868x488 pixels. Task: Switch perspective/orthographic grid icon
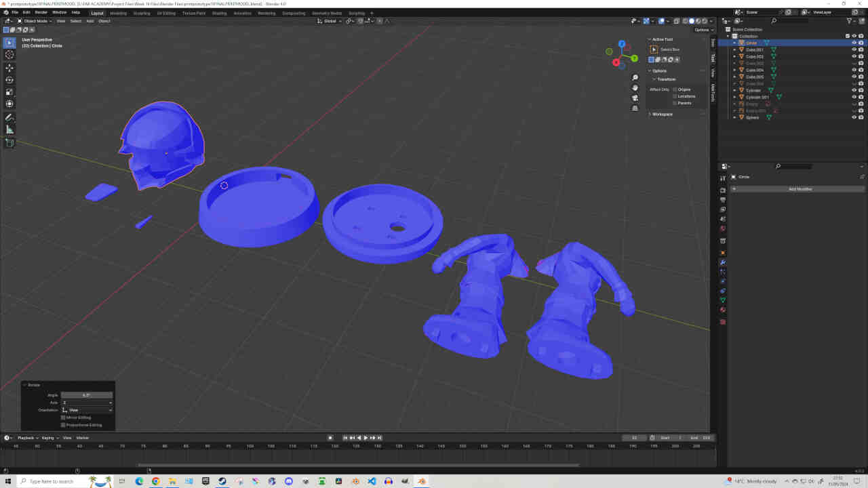coord(635,108)
